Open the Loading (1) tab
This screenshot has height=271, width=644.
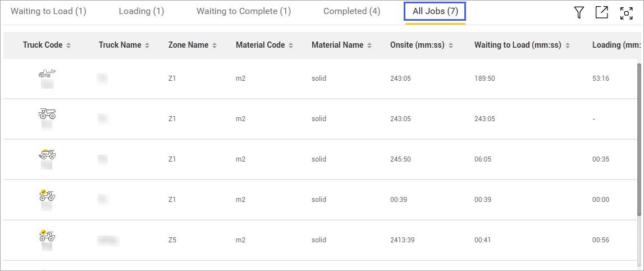tap(141, 12)
